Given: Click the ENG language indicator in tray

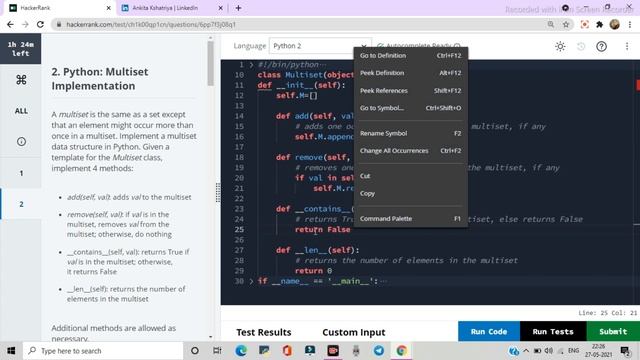Looking at the screenshot, I should point(573,351).
